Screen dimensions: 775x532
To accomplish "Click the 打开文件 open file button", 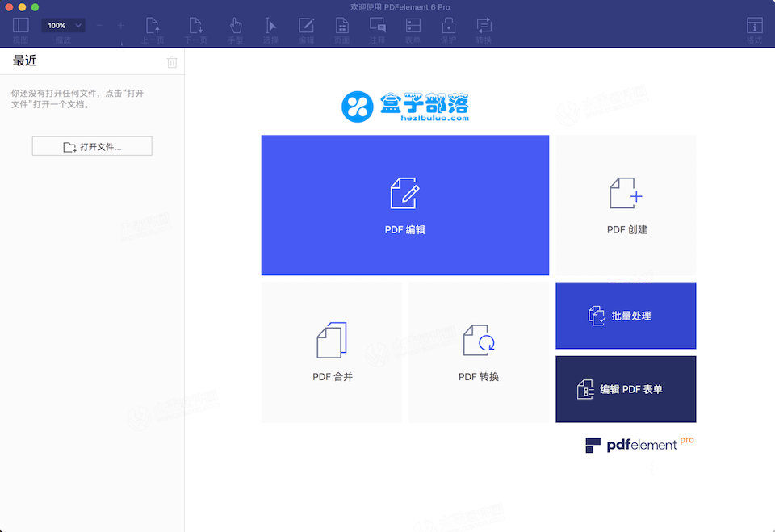I will (91, 145).
